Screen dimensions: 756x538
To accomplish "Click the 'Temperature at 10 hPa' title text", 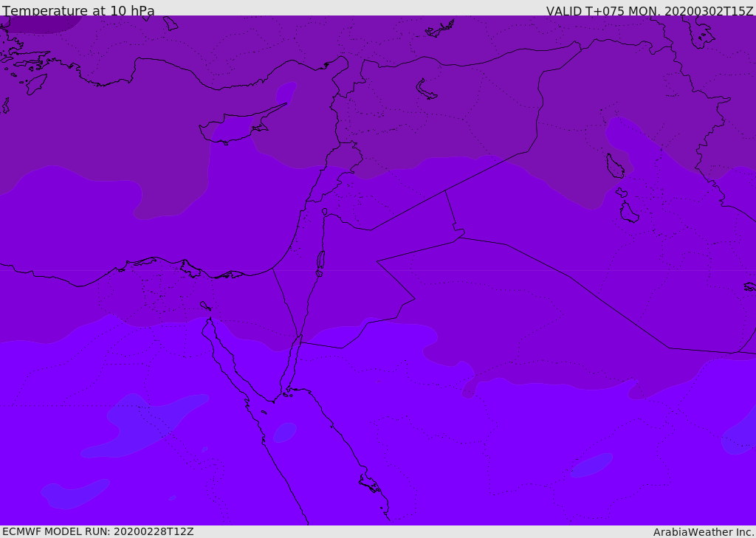I will pos(78,10).
